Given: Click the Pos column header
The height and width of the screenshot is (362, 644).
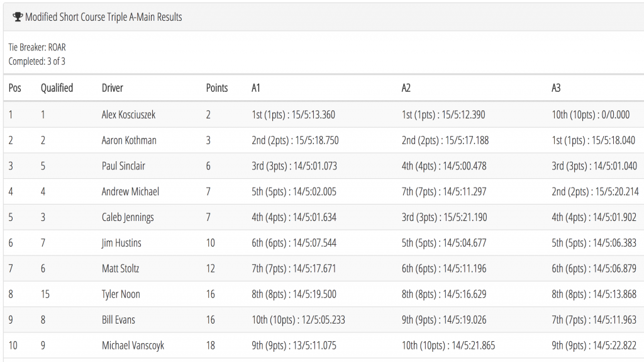Looking at the screenshot, I should pyautogui.click(x=15, y=88).
